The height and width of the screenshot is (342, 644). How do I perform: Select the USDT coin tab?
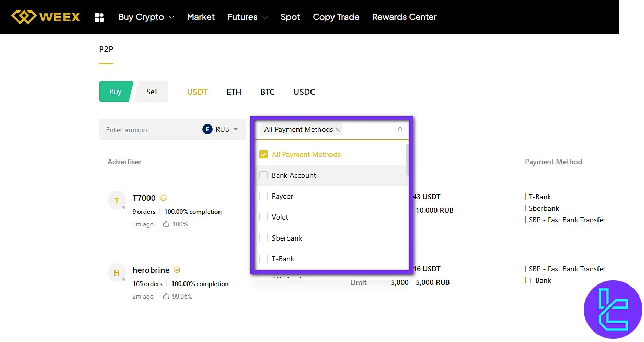tap(197, 92)
